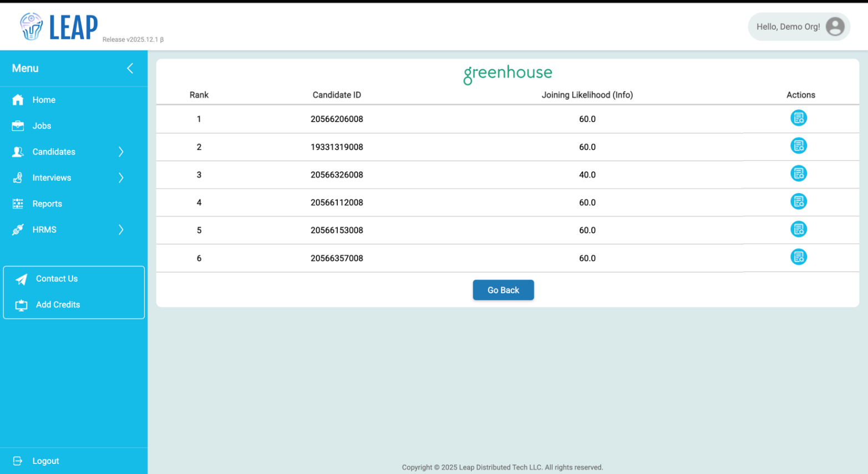Open Reports from the sidebar
This screenshot has height=474, width=868.
[x=47, y=204]
